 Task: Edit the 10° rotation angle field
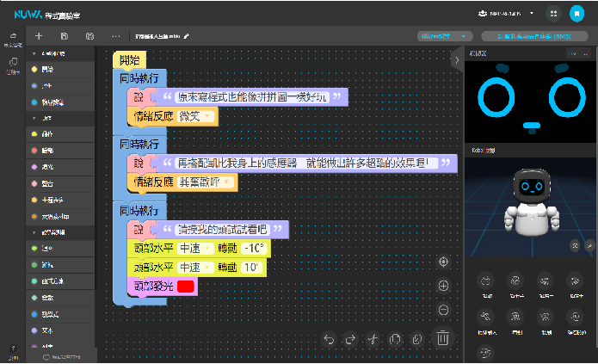(251, 268)
